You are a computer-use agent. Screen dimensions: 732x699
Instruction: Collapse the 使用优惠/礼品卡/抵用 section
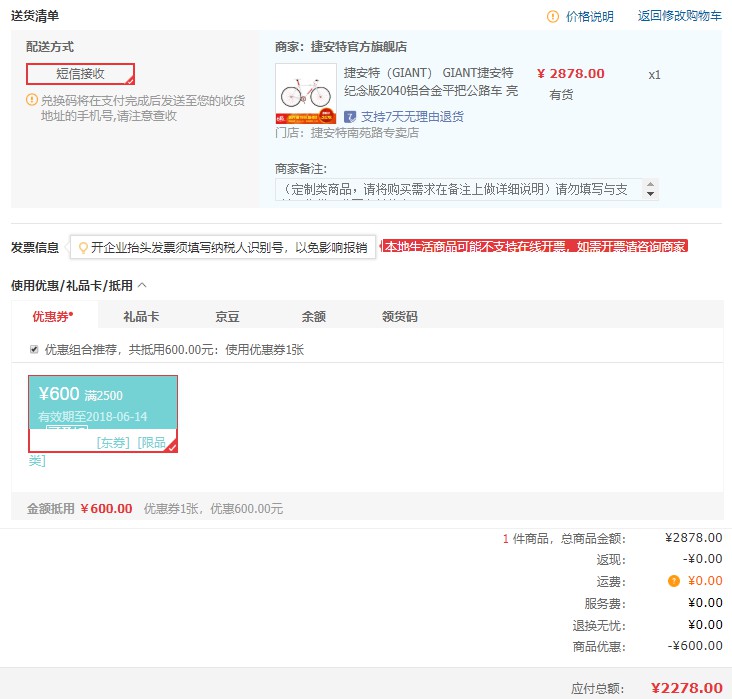142,285
